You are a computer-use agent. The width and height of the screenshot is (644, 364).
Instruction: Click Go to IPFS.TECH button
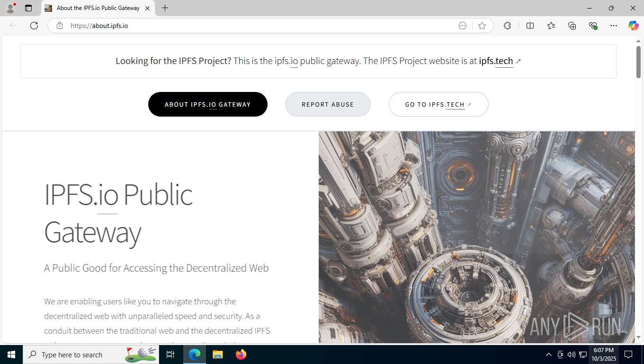point(438,104)
